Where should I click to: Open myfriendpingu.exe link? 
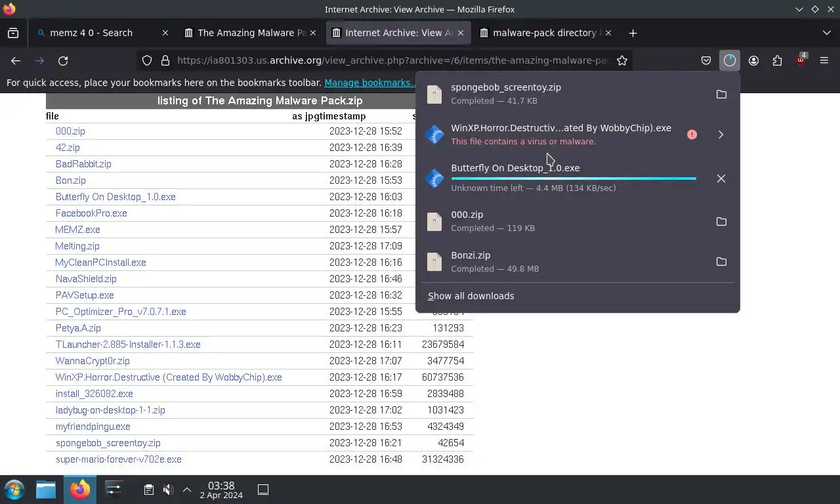[93, 427]
